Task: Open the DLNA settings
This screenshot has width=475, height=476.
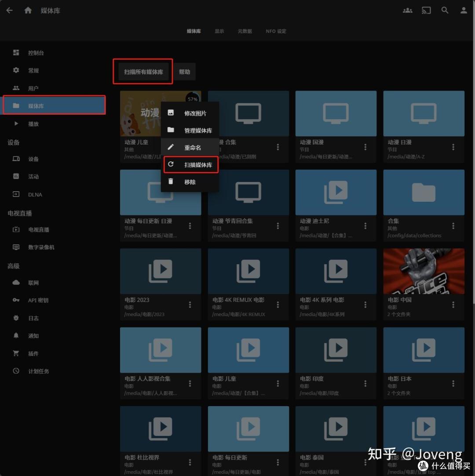Action: pyautogui.click(x=35, y=194)
